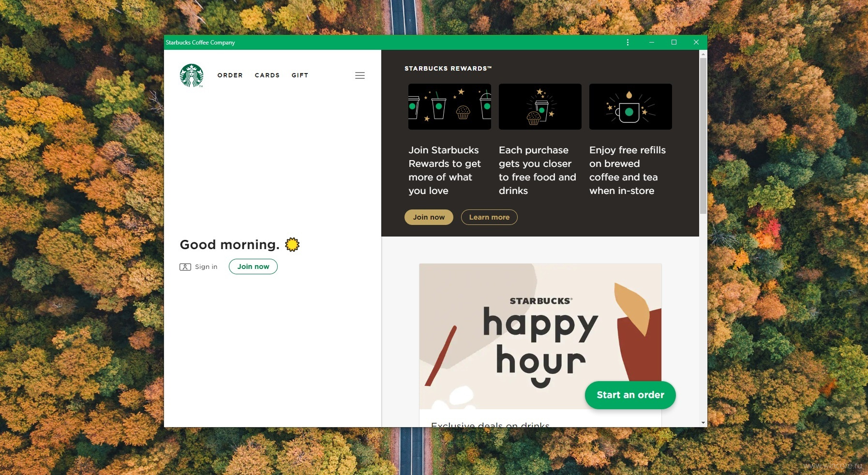Screen dimensions: 868x475
Task: Minimize the Starbucks window
Action: pos(652,43)
